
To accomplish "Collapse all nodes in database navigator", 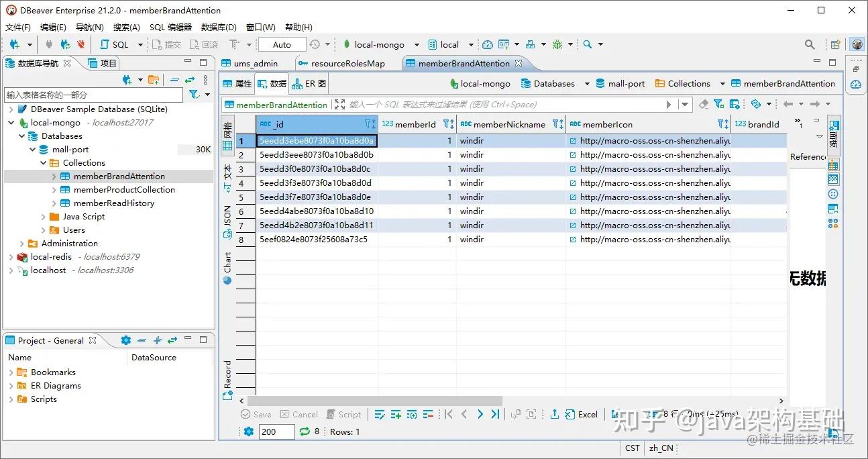I will (175, 80).
